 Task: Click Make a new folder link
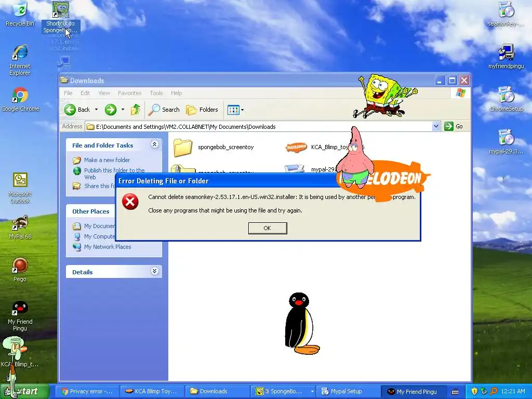click(x=107, y=160)
